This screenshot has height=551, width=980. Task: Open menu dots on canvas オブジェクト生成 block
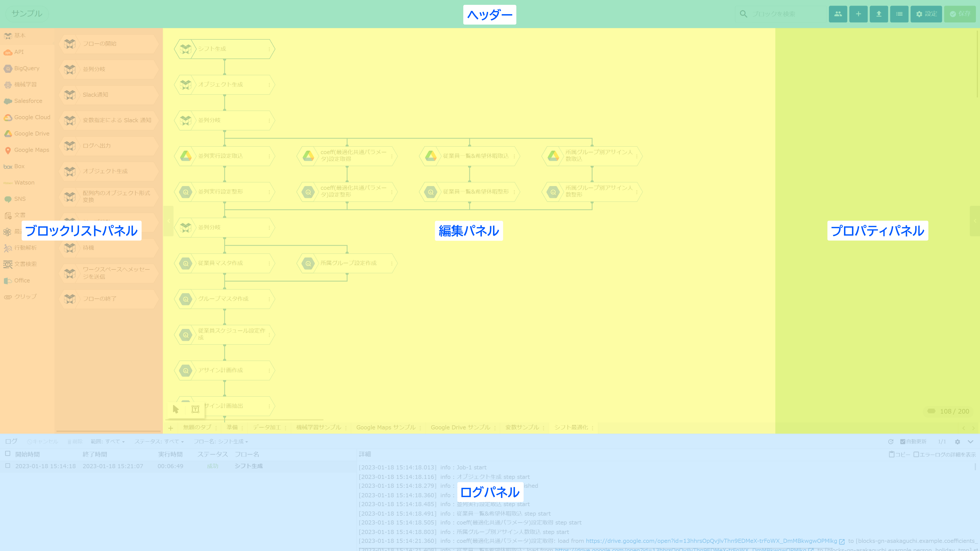tap(269, 85)
